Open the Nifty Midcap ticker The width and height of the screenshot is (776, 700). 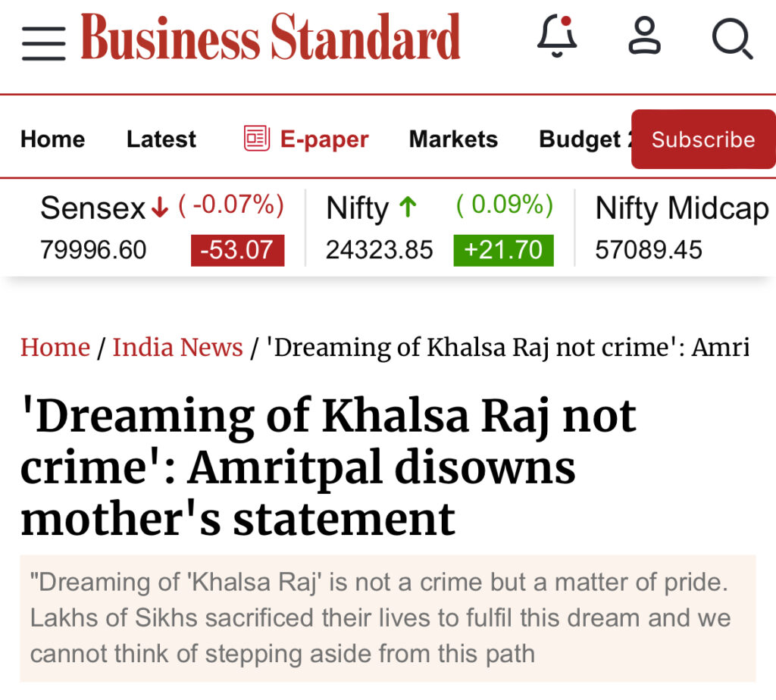point(682,227)
